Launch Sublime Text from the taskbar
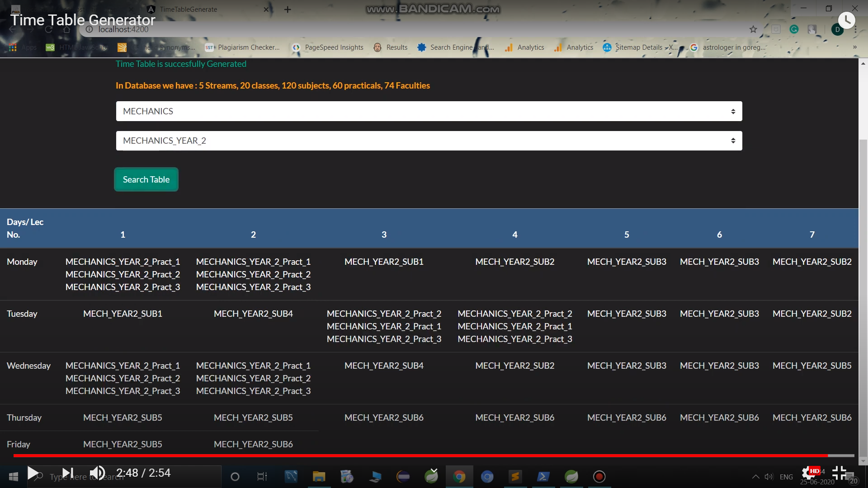Screen dimensions: 868x488 coord(515,476)
